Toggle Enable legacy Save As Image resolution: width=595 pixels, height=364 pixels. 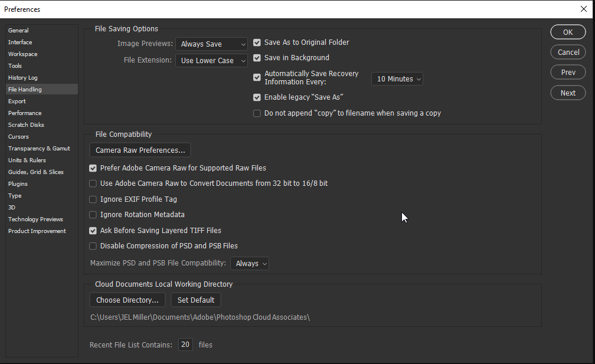(x=257, y=97)
